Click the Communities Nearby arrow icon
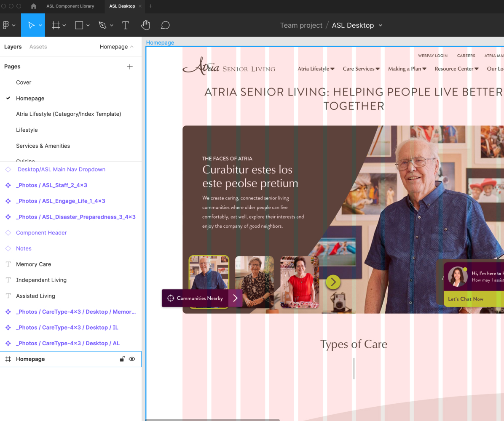The height and width of the screenshot is (421, 504). coord(235,298)
